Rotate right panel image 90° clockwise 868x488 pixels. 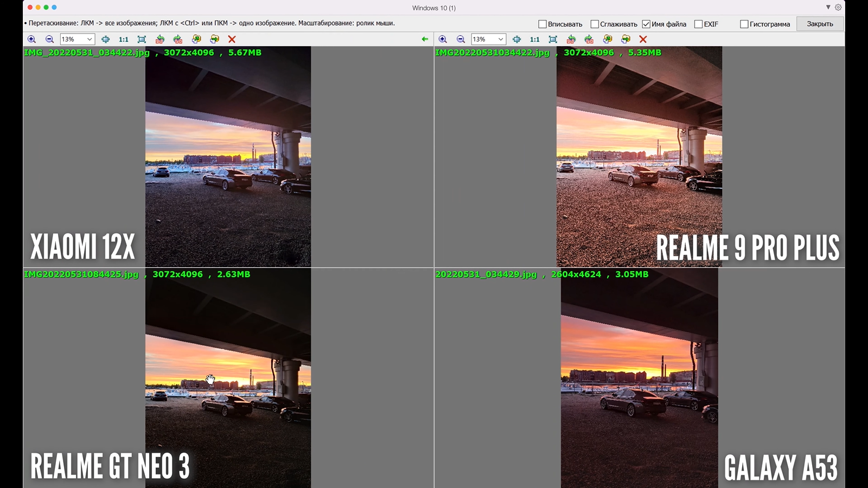tap(589, 39)
